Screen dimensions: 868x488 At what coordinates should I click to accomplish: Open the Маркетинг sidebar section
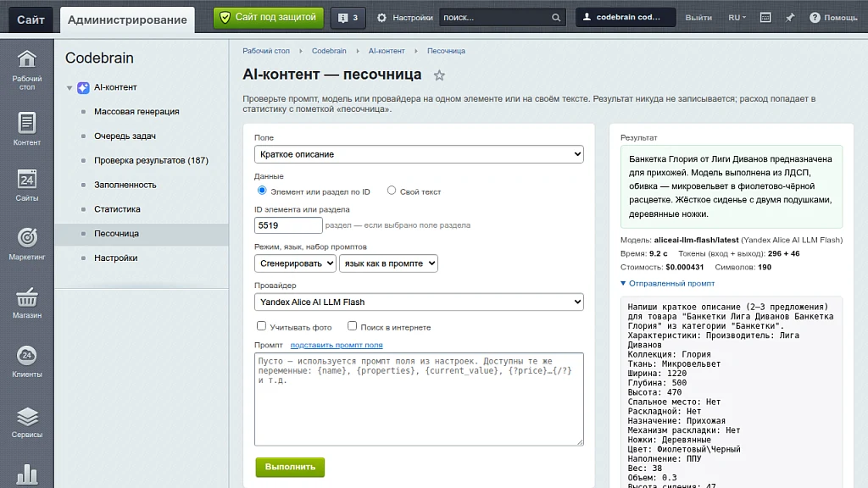(26, 243)
